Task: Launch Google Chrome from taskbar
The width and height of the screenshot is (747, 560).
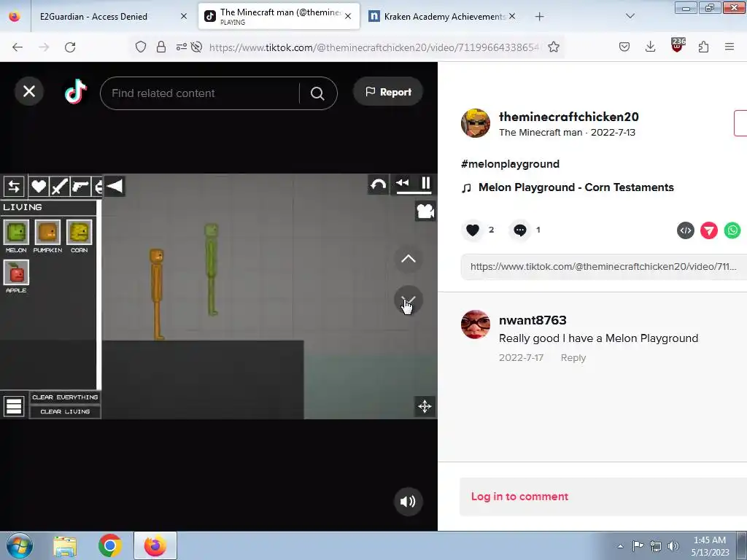Action: (x=110, y=545)
